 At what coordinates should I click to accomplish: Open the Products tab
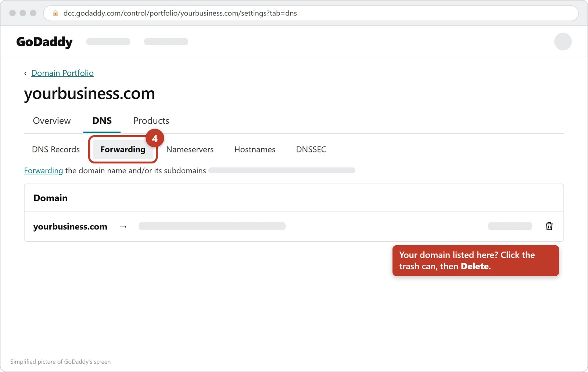(151, 121)
